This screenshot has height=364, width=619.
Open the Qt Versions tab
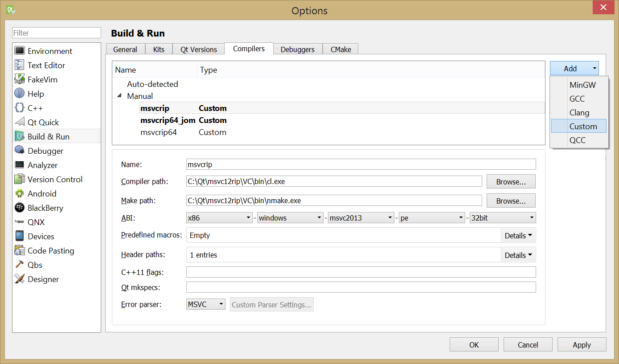199,49
